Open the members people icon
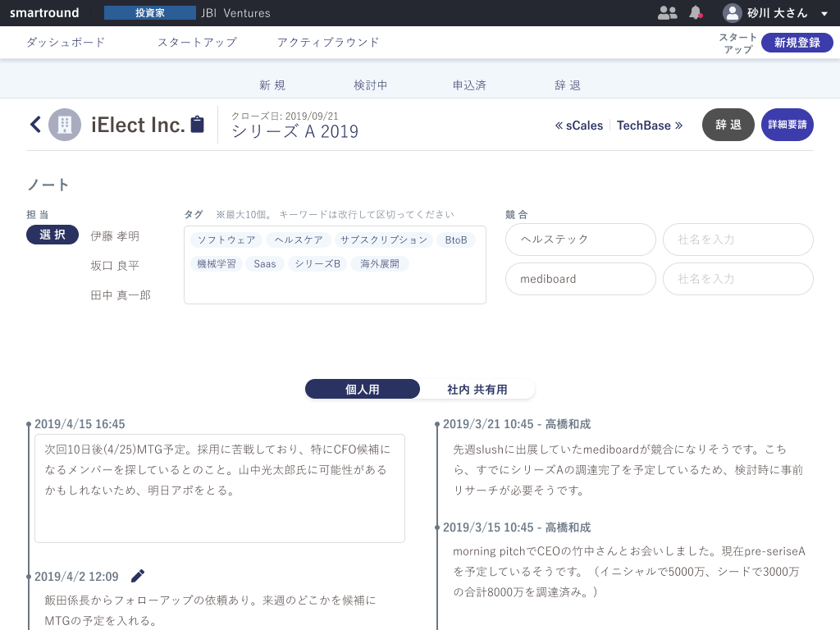Screen dimensions: 840x630 [668, 12]
